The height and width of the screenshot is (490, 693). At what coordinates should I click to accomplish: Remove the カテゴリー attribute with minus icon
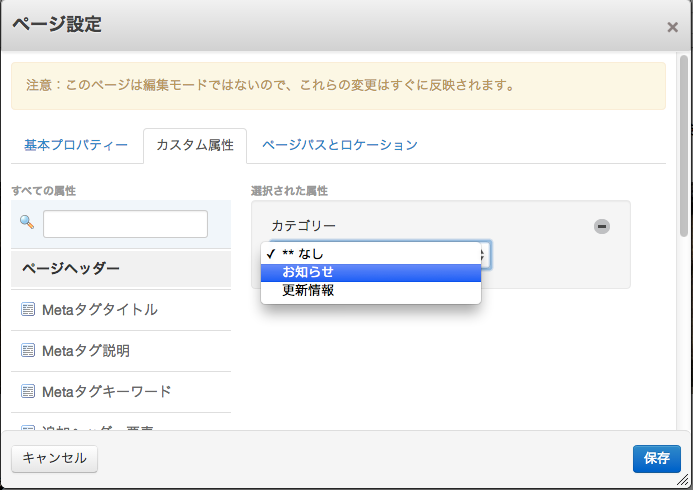coord(602,227)
